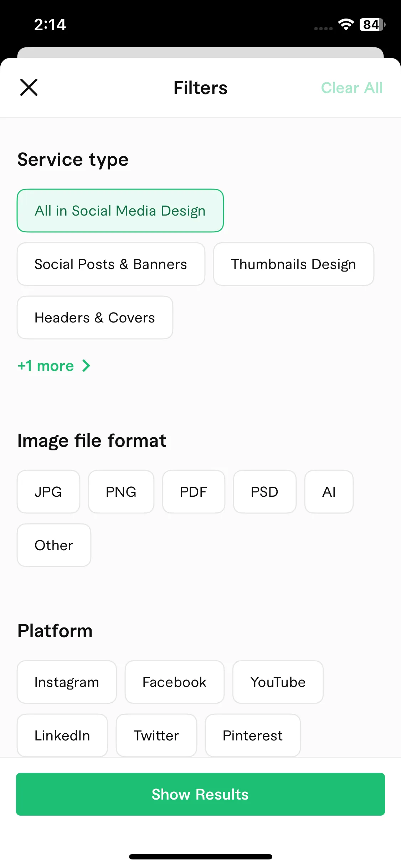Select All in Social Media Design chip
Image resolution: width=401 pixels, height=868 pixels.
coord(120,211)
